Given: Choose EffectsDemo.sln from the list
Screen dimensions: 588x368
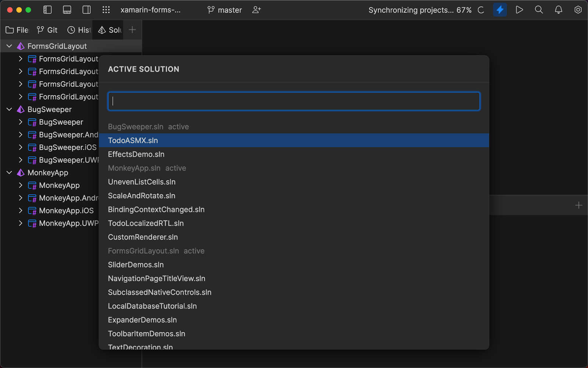Looking at the screenshot, I should click(x=294, y=154).
